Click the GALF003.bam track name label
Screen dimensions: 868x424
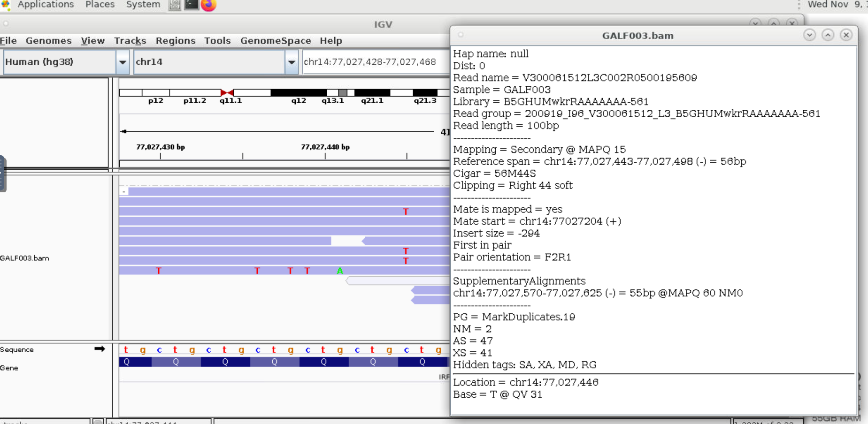[x=24, y=258]
